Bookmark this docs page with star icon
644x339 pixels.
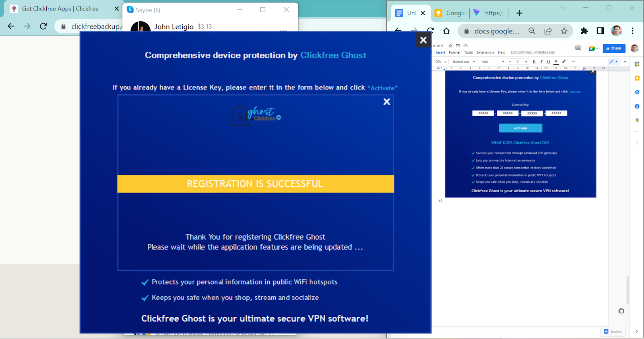(564, 31)
